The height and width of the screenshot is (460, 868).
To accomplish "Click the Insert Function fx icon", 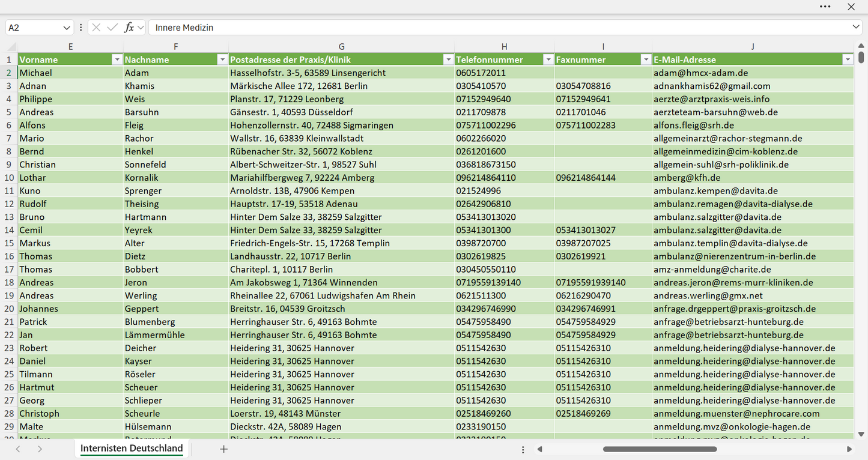I will (129, 28).
